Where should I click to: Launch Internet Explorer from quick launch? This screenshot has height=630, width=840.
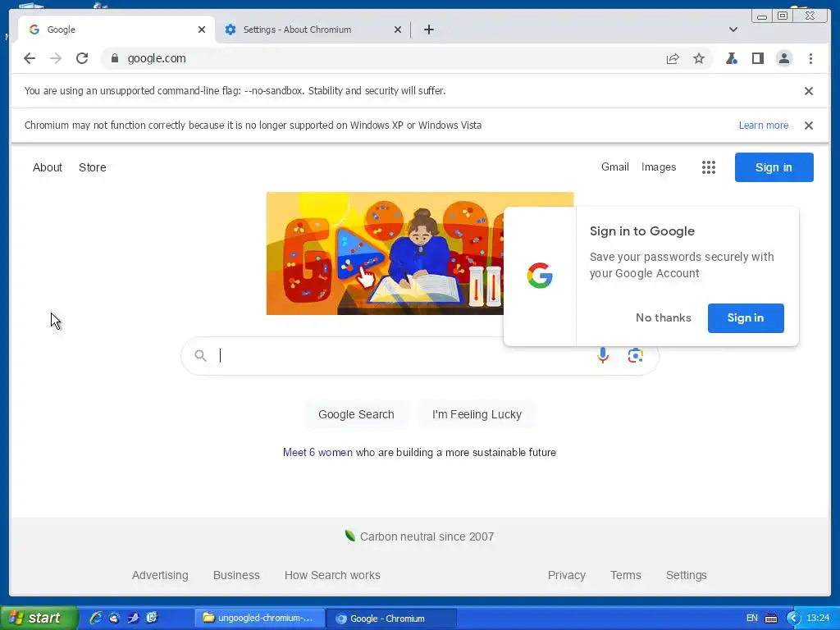click(95, 618)
